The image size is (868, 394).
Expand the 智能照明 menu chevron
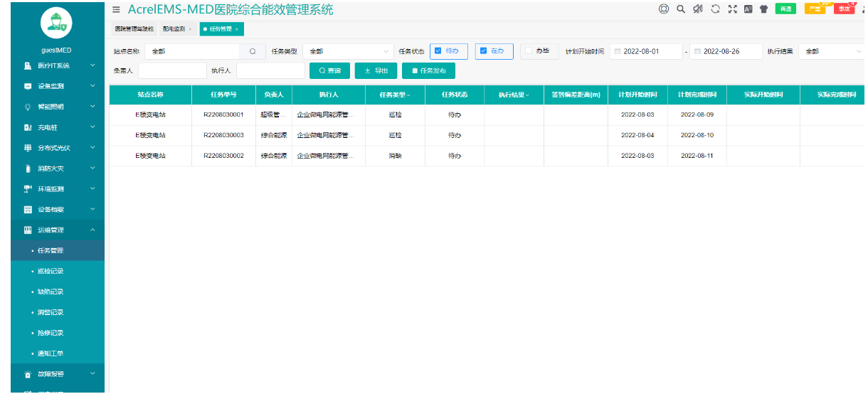92,107
